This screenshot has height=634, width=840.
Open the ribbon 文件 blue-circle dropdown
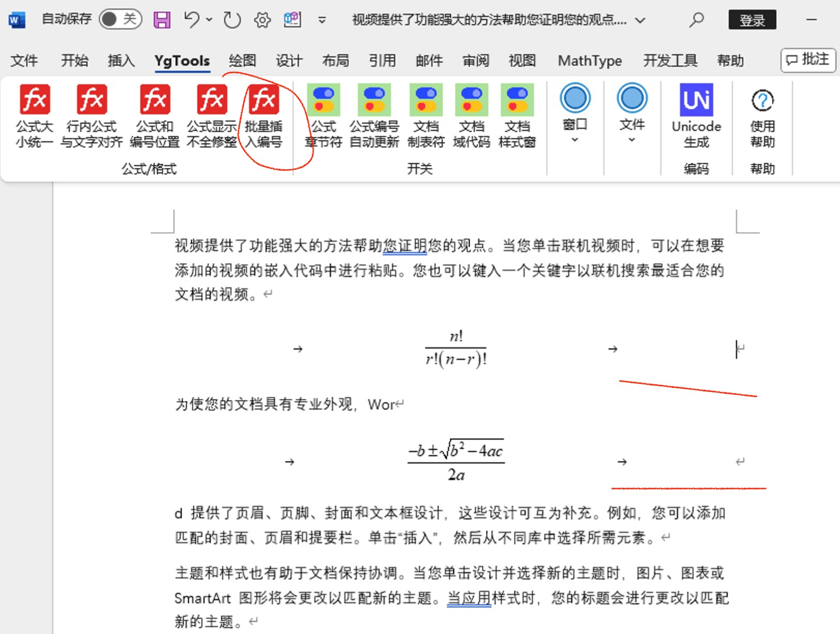(632, 114)
